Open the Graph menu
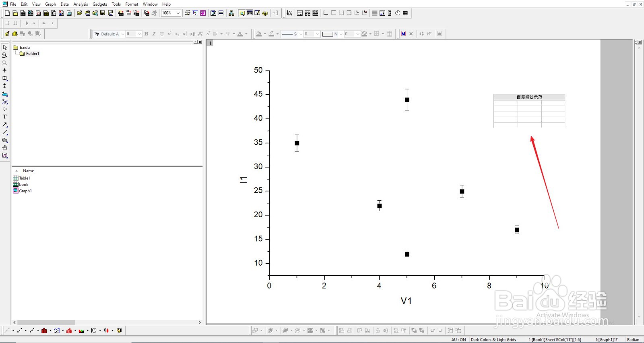This screenshot has height=343, width=644. click(x=50, y=4)
